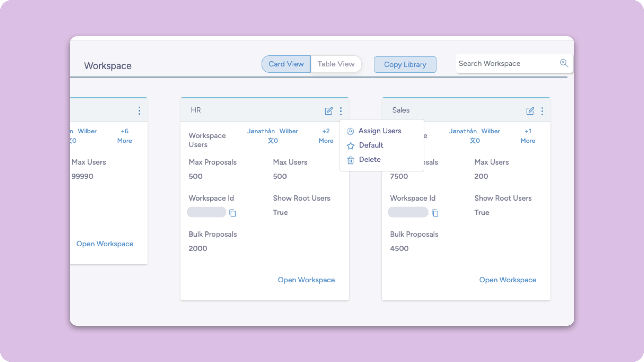Open Workspace link on HR card

coord(306,280)
